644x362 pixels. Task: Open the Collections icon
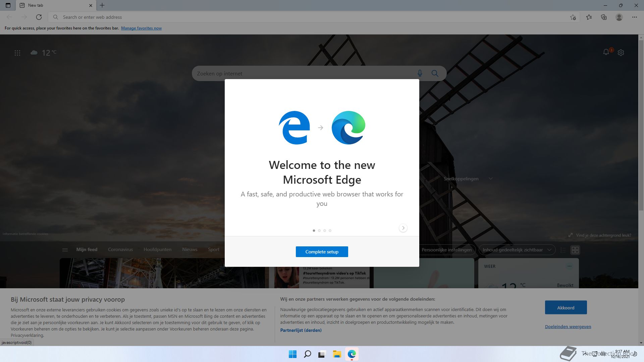(x=604, y=17)
